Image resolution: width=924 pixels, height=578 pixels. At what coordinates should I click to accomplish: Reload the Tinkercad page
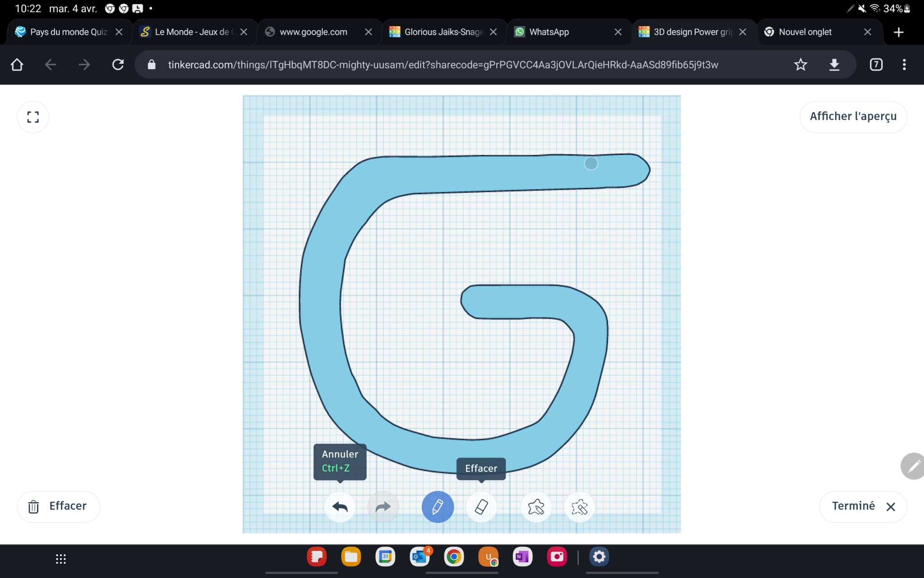(x=118, y=65)
